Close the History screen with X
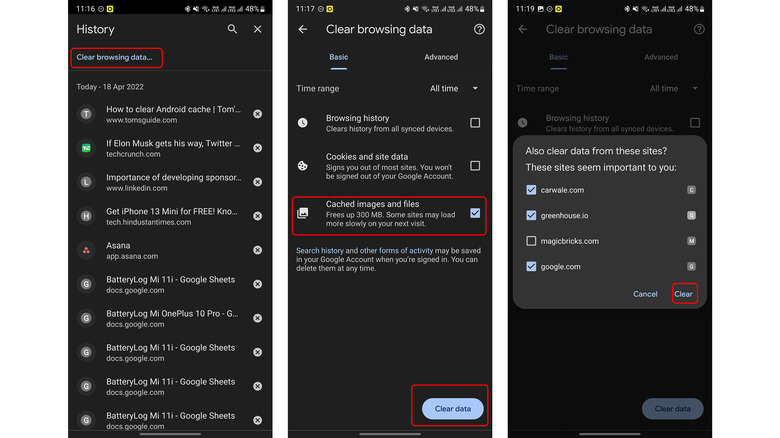This screenshot has width=780, height=438. [258, 29]
